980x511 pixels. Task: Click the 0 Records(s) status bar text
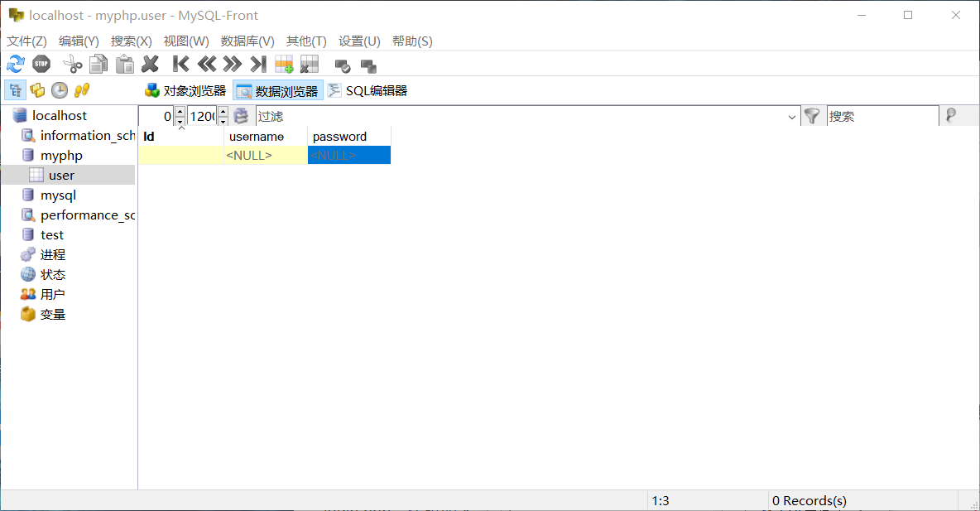point(809,501)
